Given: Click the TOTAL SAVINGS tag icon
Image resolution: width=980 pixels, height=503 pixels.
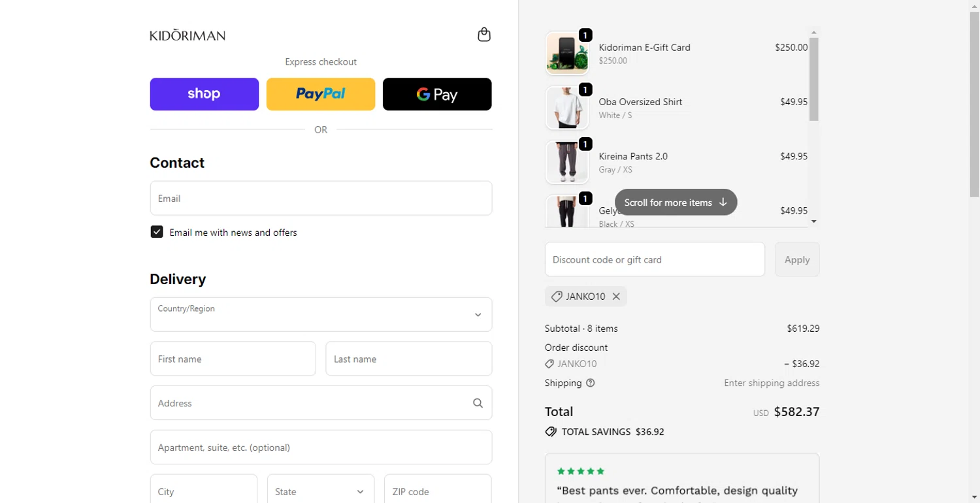Looking at the screenshot, I should tap(551, 432).
